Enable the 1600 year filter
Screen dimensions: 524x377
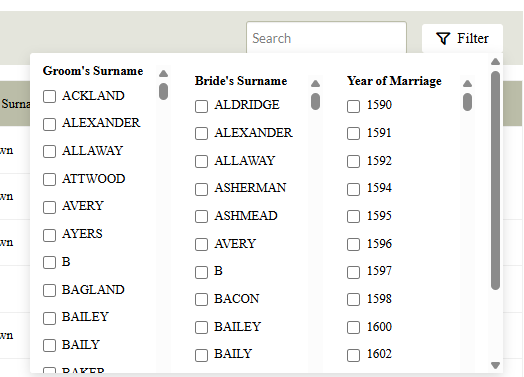[x=354, y=328]
